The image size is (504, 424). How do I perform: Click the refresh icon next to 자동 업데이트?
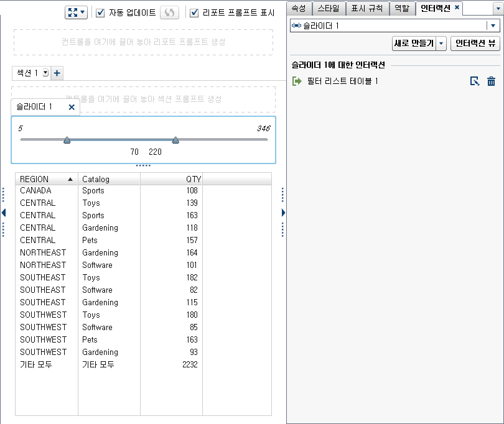click(x=169, y=11)
